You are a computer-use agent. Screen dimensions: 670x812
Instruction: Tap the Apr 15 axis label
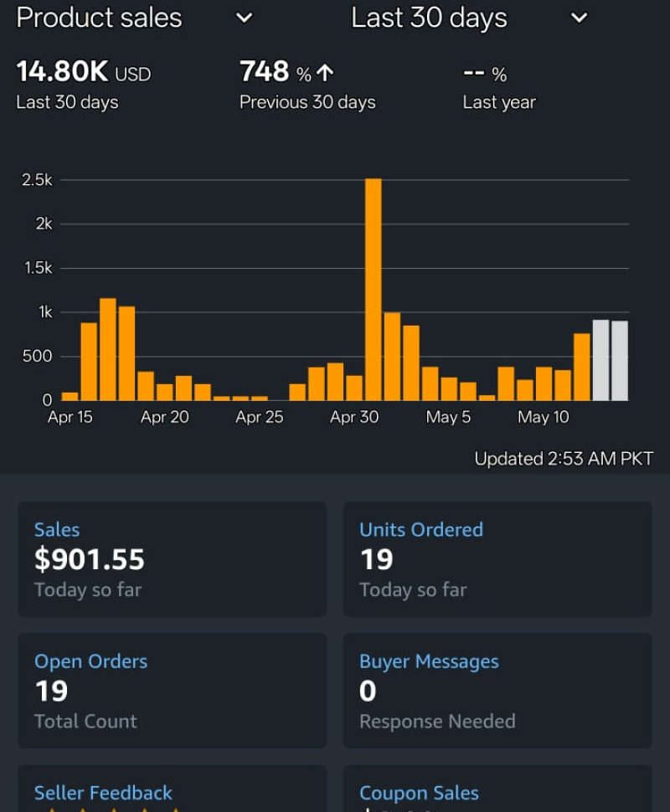point(70,417)
